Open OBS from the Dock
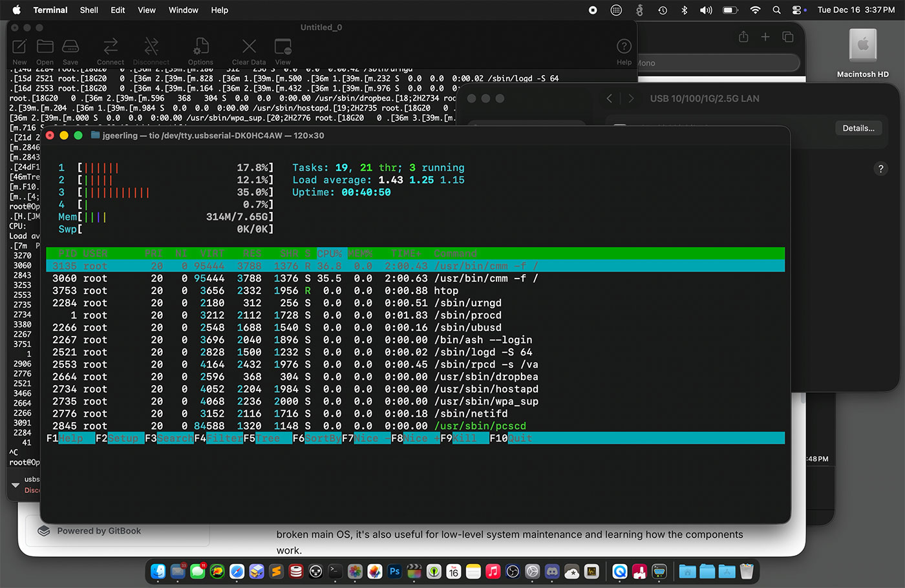The height and width of the screenshot is (588, 905). (x=513, y=571)
